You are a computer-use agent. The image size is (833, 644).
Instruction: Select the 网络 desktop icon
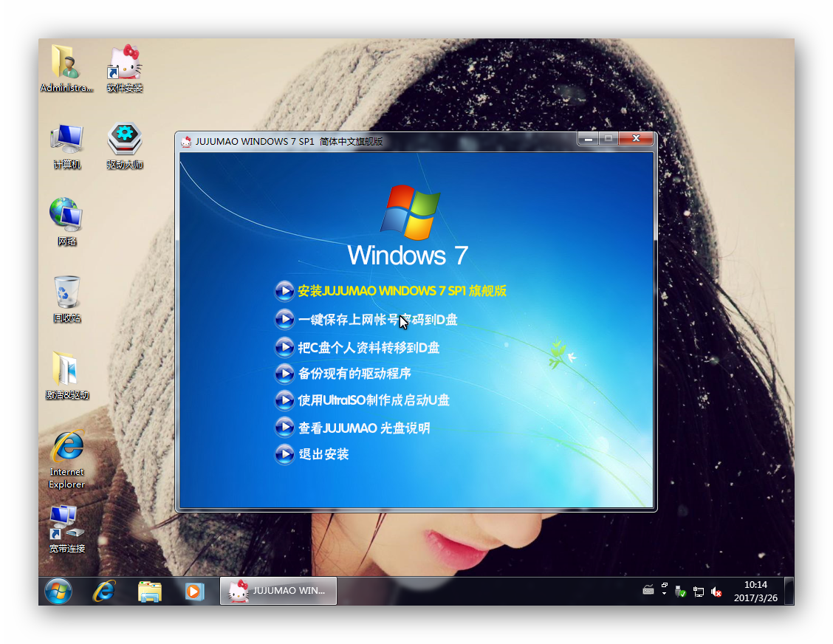pos(67,222)
